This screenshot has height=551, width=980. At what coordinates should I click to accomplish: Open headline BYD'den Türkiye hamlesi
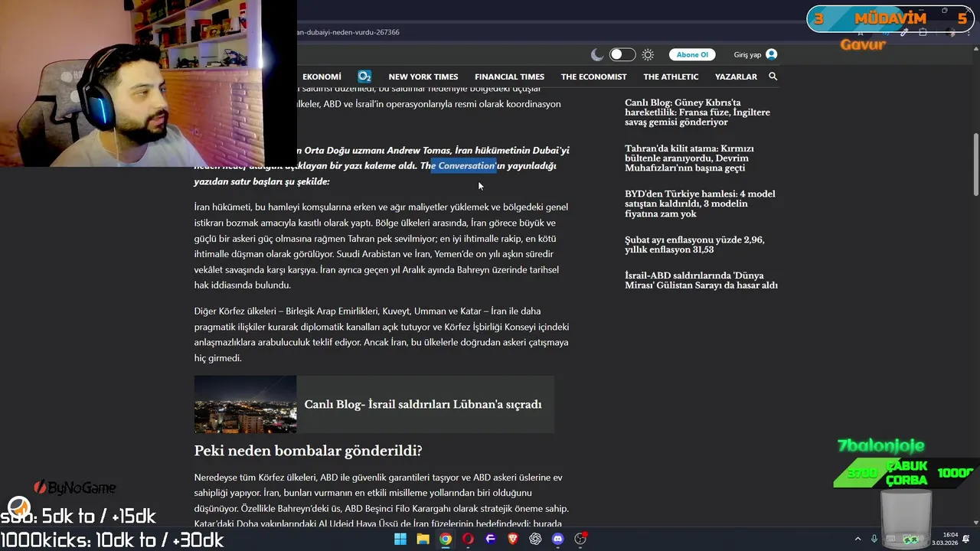pyautogui.click(x=700, y=204)
